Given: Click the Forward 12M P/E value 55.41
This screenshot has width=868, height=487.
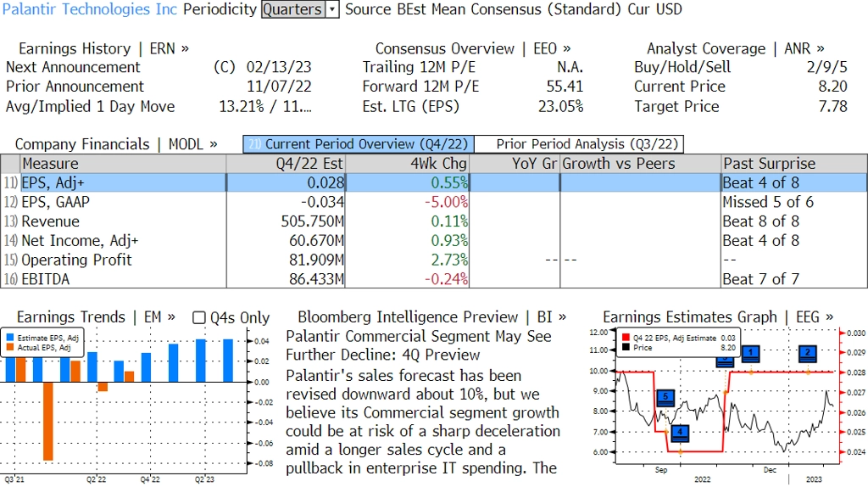Looking at the screenshot, I should (565, 87).
